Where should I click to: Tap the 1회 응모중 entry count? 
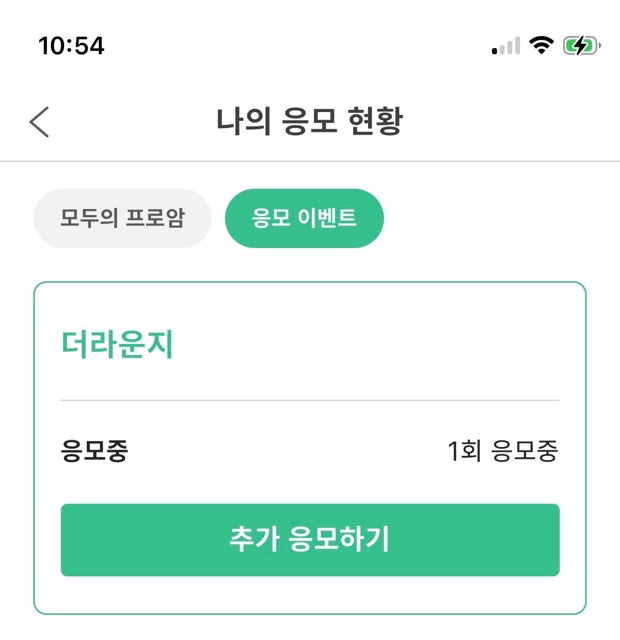click(503, 451)
